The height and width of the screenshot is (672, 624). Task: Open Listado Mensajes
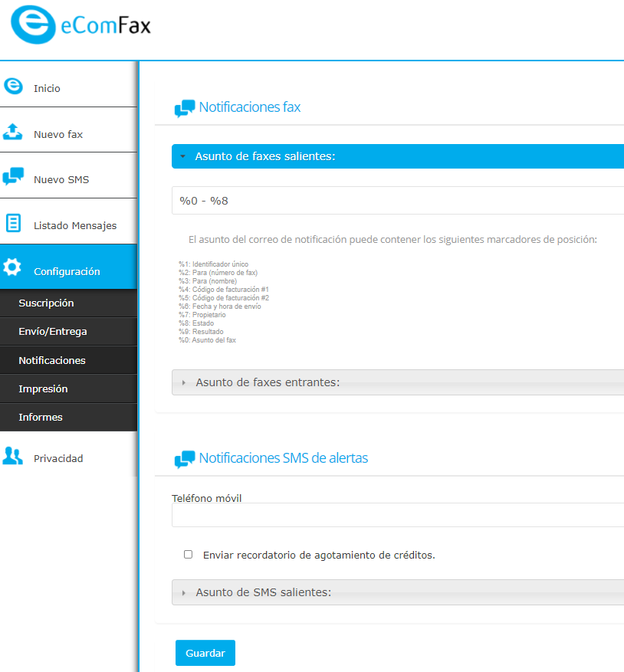tap(69, 221)
